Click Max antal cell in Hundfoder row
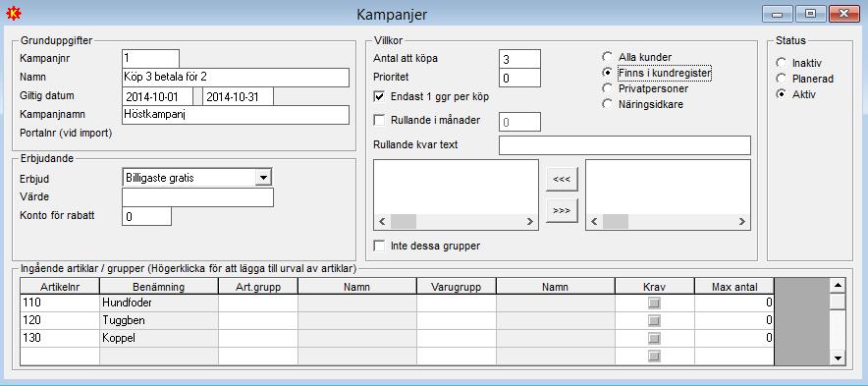This screenshot has width=868, height=386. tap(734, 303)
